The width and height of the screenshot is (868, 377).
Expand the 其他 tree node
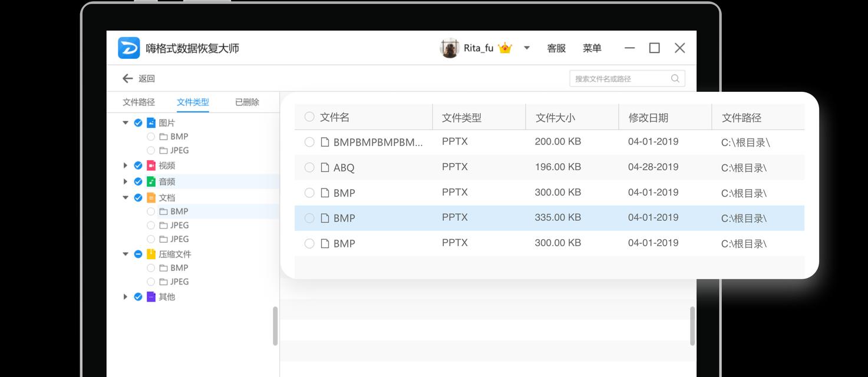click(126, 297)
